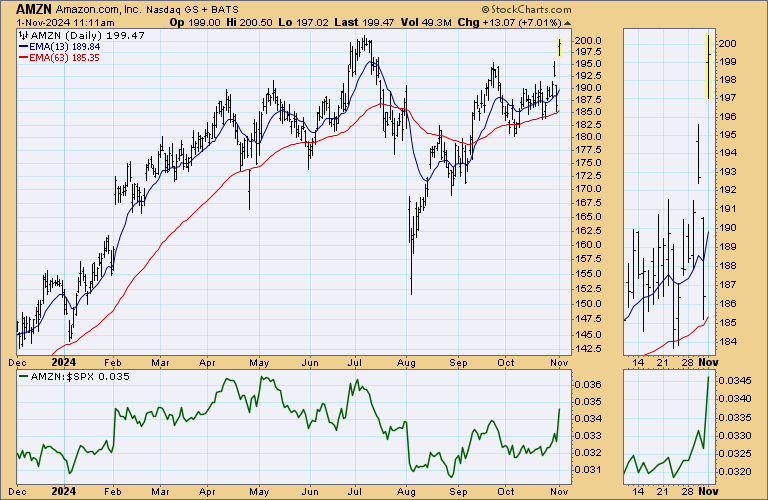The image size is (768, 500).
Task: Click the Amazon.com, Inc. company name
Action: tap(98, 10)
